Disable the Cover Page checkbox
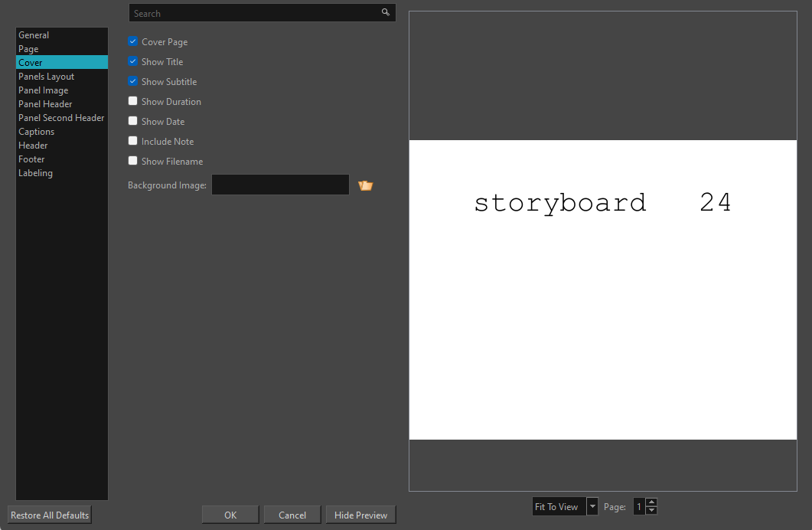This screenshot has height=530, width=812. click(x=132, y=41)
